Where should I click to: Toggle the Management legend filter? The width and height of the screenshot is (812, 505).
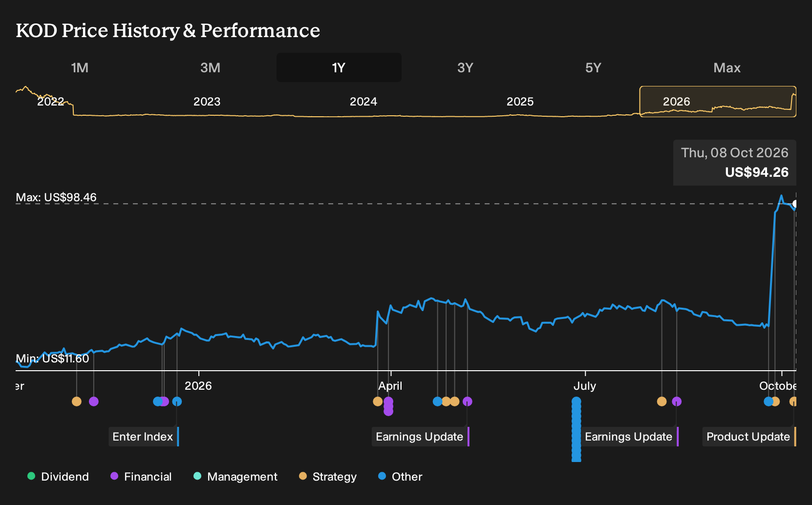(235, 477)
